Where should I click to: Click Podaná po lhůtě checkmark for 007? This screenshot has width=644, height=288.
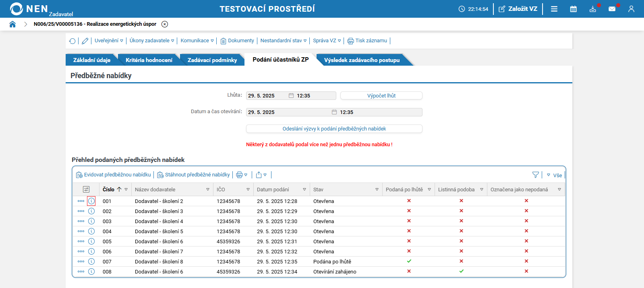[409, 261]
